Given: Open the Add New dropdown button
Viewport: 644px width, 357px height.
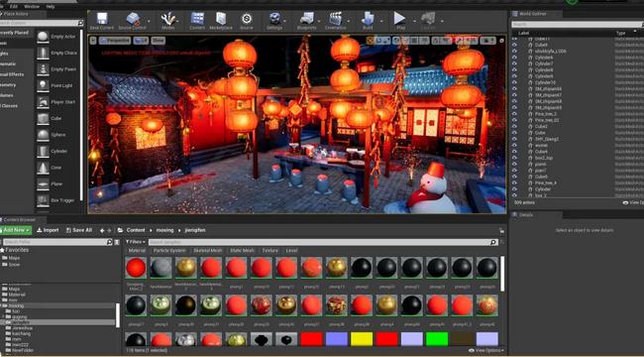Looking at the screenshot, I should point(16,230).
